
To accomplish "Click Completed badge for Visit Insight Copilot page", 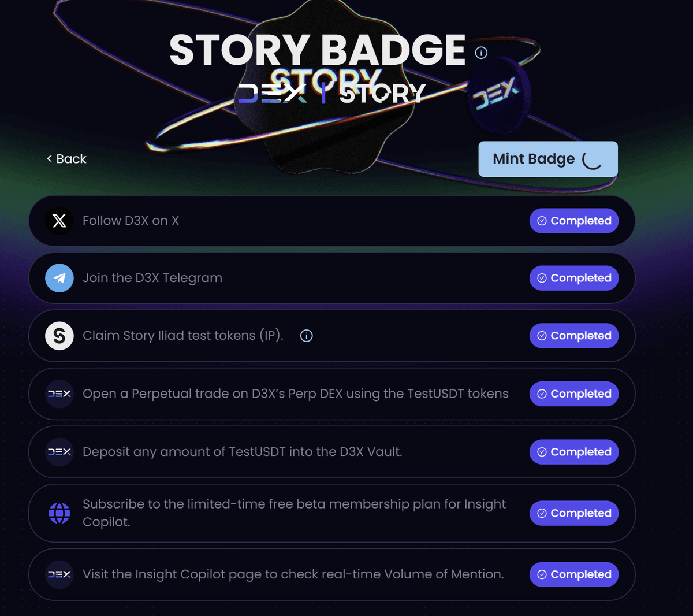I will (x=574, y=574).
